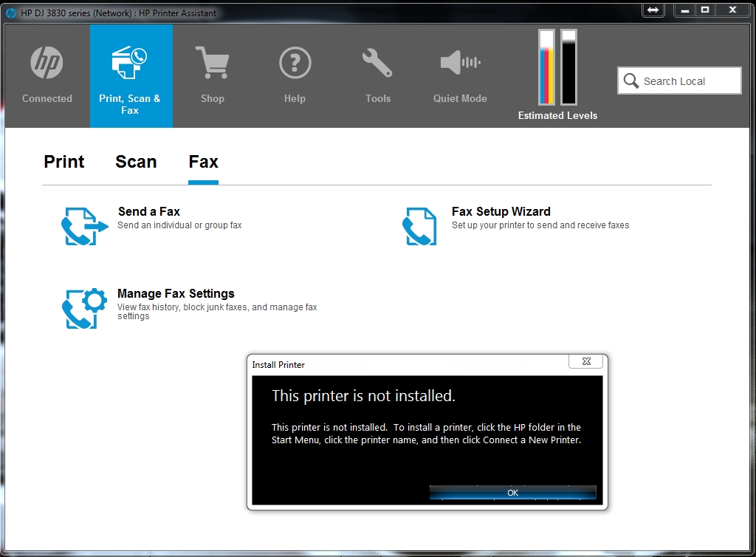Click the Send a Fax icon

click(x=84, y=226)
